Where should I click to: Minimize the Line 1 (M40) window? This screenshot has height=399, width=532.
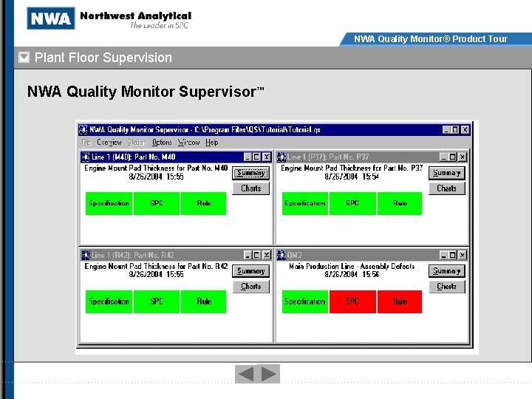248,157
